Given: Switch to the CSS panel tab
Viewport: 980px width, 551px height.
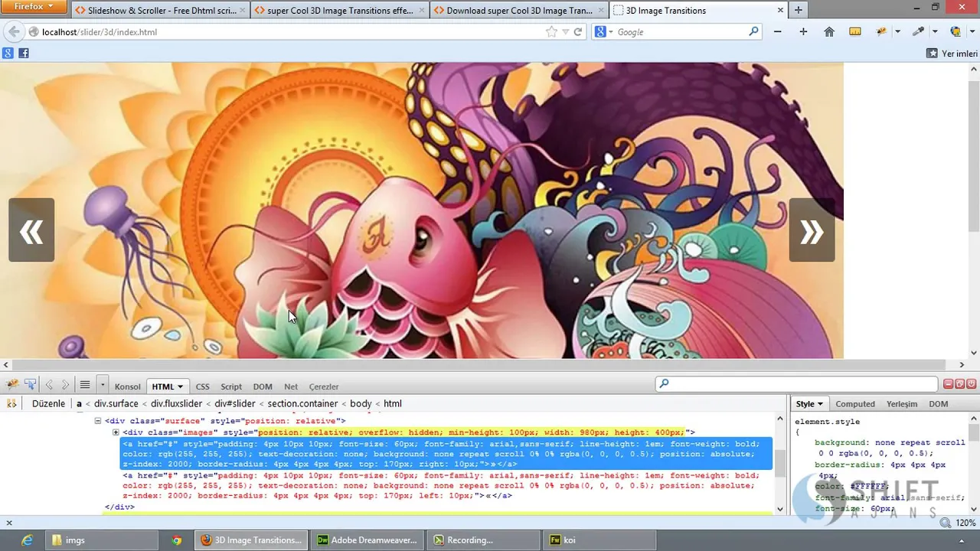Looking at the screenshot, I should [x=202, y=386].
